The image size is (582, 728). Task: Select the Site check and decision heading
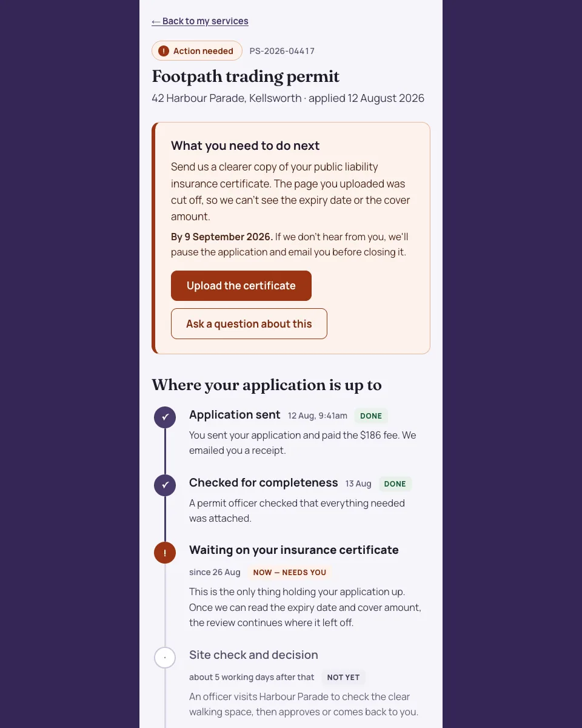[253, 655]
